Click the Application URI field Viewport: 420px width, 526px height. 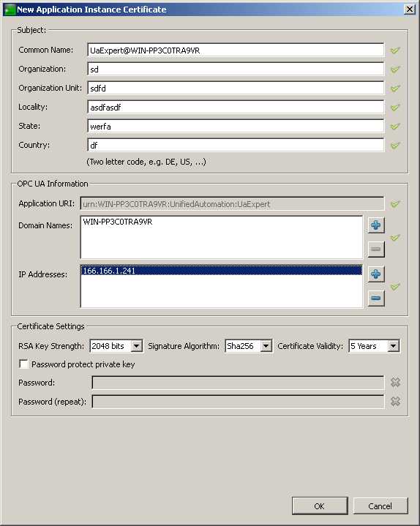[x=232, y=203]
